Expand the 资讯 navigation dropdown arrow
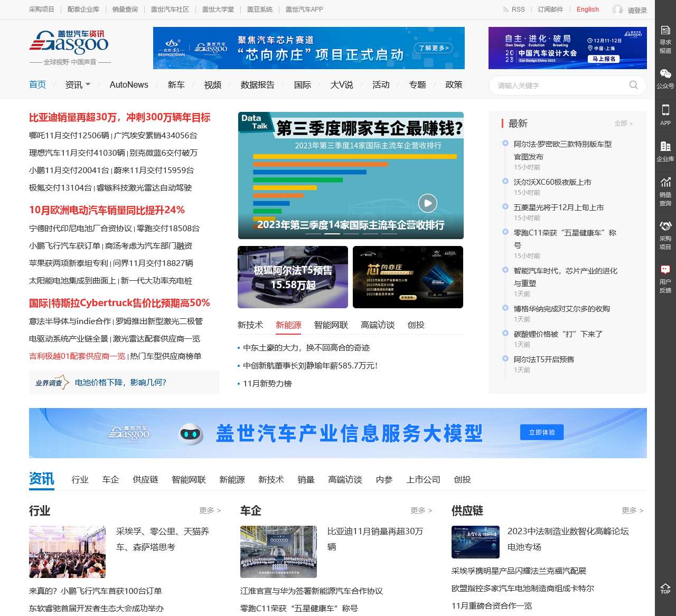 click(x=88, y=84)
